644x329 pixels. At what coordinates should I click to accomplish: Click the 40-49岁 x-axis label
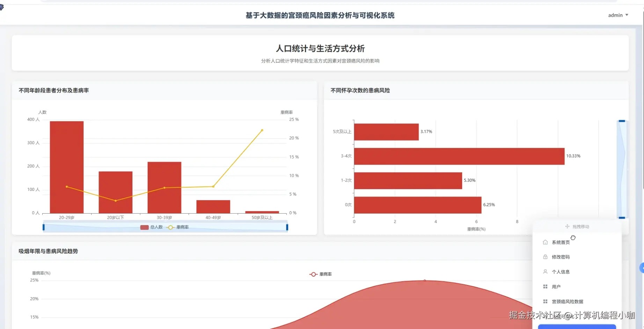(x=213, y=217)
